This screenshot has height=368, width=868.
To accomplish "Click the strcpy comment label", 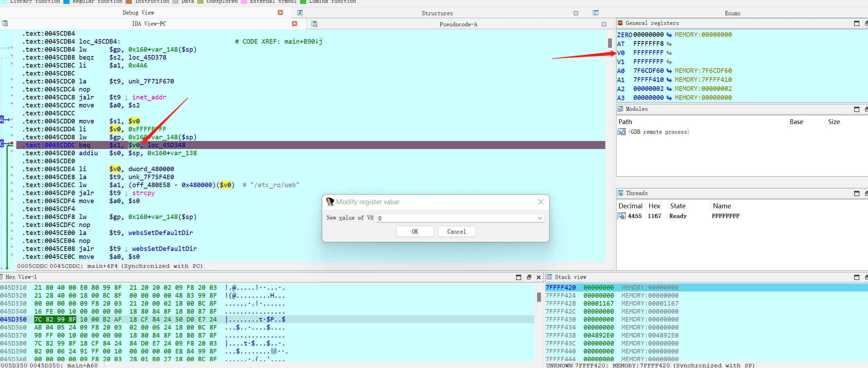I will (143, 193).
